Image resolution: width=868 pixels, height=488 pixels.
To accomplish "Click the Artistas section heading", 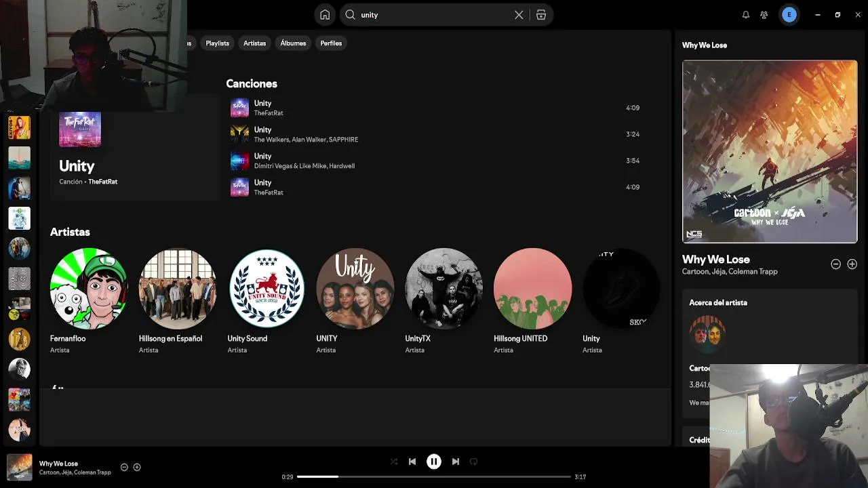I will tap(70, 232).
